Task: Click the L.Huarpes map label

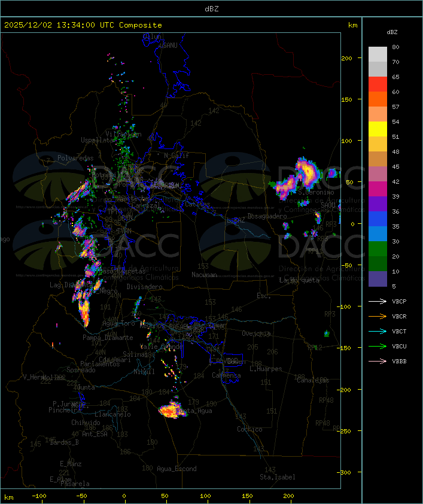Action: (266, 369)
